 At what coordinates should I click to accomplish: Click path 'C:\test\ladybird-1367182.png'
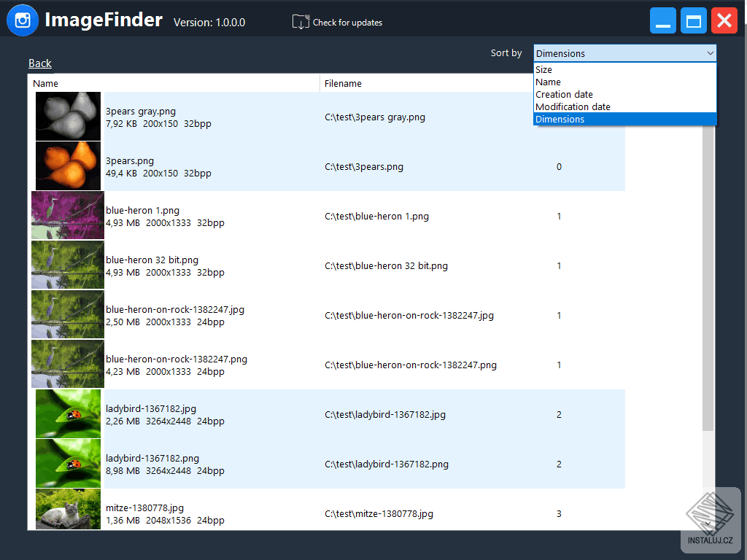[x=387, y=464]
